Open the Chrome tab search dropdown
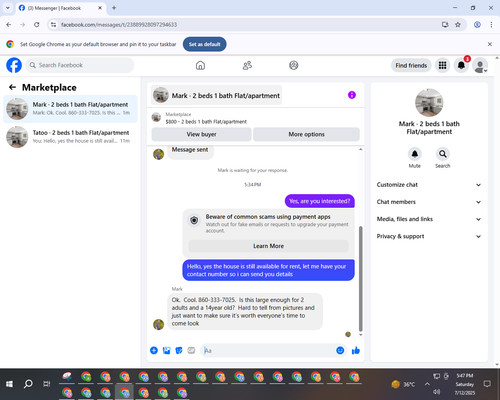This screenshot has height=400, width=500. 8,8
